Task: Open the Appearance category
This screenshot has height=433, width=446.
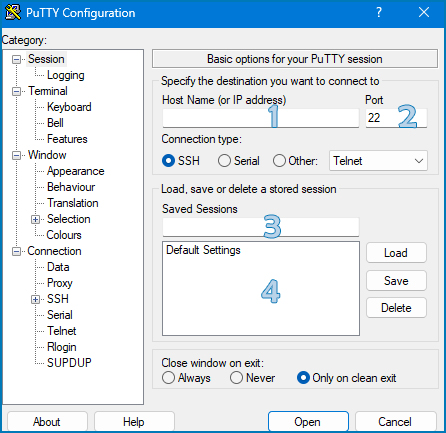Action: 76,171
